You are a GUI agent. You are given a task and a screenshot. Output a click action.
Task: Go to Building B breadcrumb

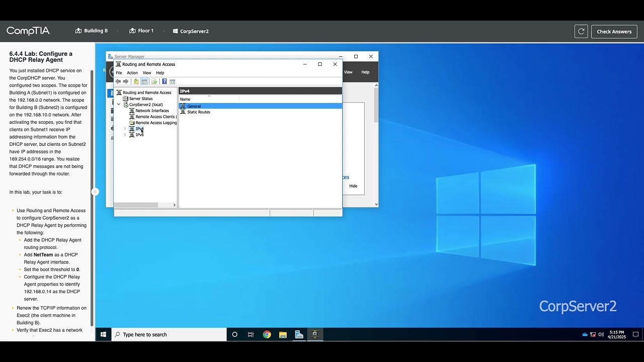pos(92,31)
